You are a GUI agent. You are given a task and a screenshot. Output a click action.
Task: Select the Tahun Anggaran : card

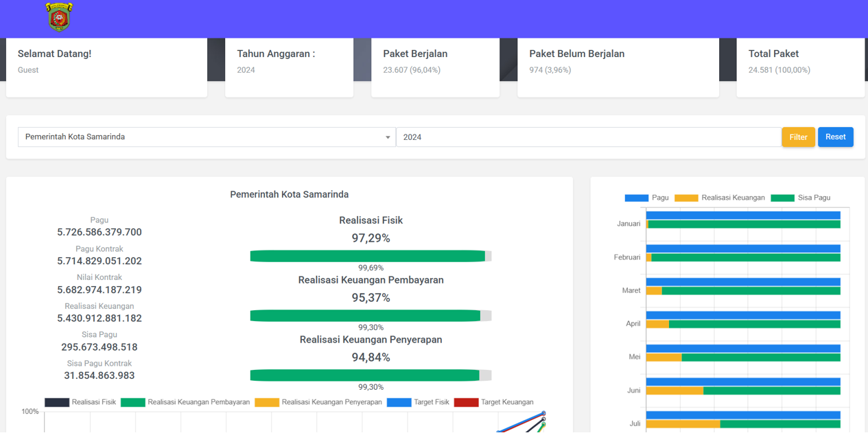[289, 67]
